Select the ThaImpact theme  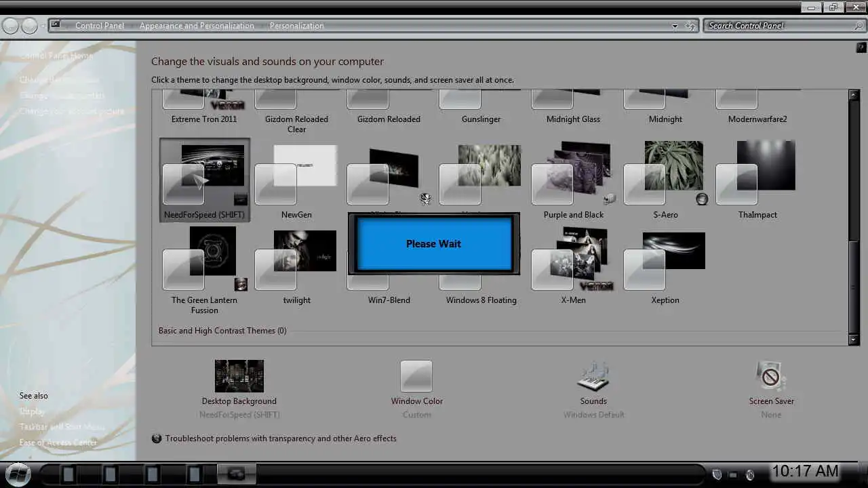(x=757, y=180)
